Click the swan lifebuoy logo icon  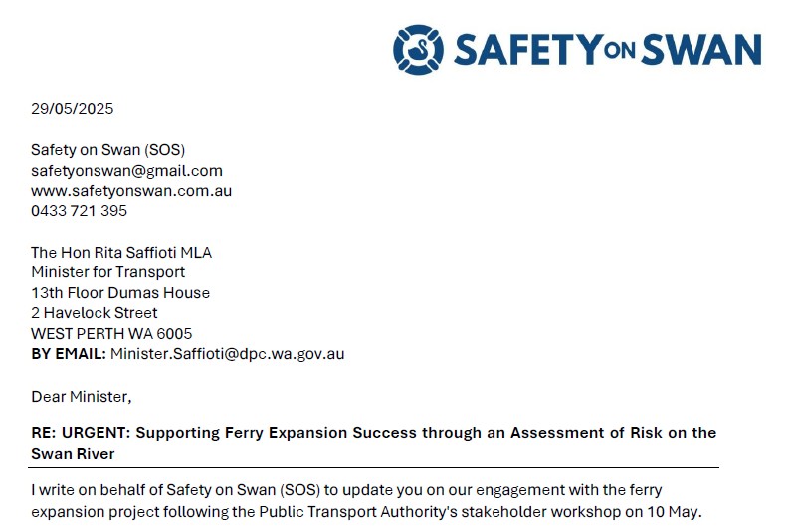pyautogui.click(x=419, y=49)
